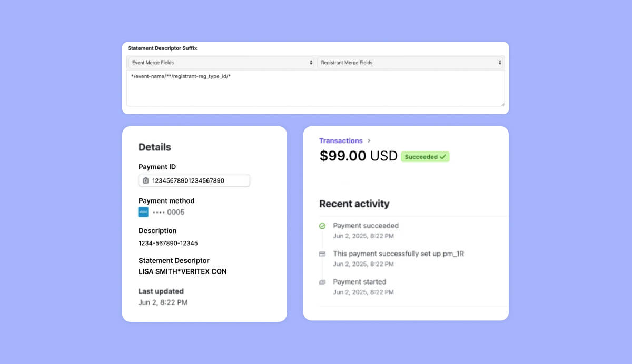Click the Succeeded status badge

[x=425, y=157]
